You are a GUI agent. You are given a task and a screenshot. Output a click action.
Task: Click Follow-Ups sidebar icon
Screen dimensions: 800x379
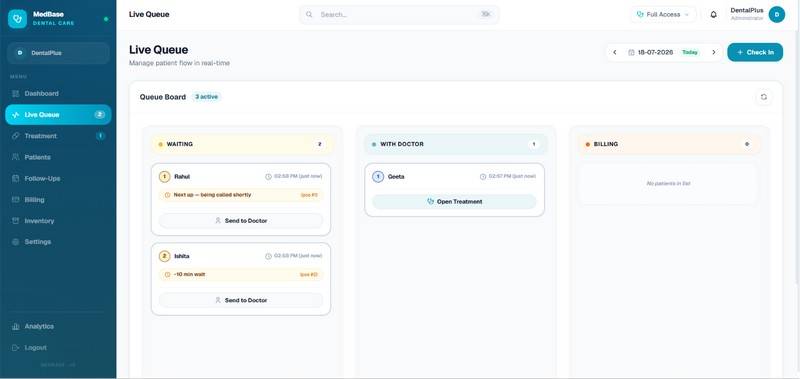coord(15,179)
